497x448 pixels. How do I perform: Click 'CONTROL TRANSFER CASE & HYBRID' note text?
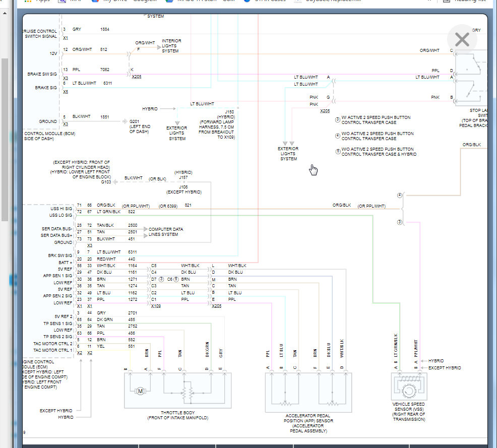(x=379, y=154)
